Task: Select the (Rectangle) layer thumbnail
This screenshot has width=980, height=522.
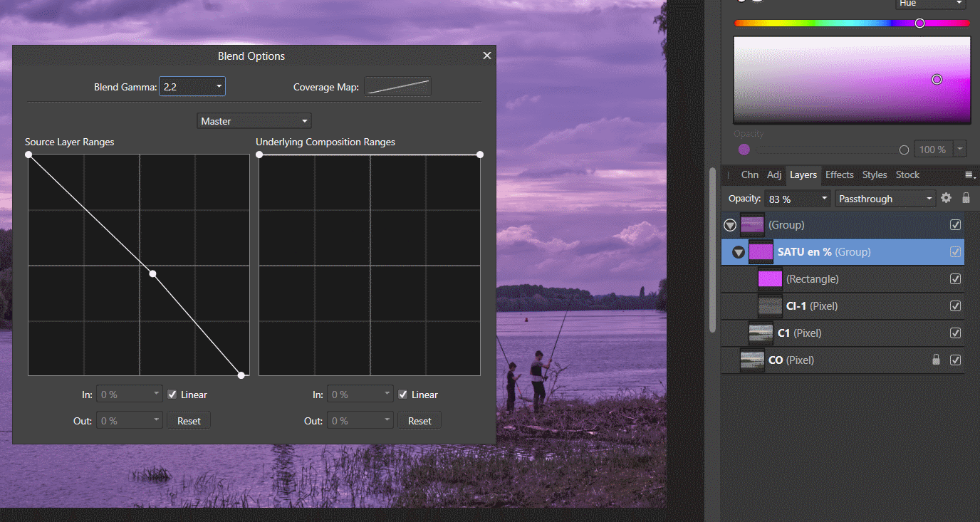Action: 770,279
